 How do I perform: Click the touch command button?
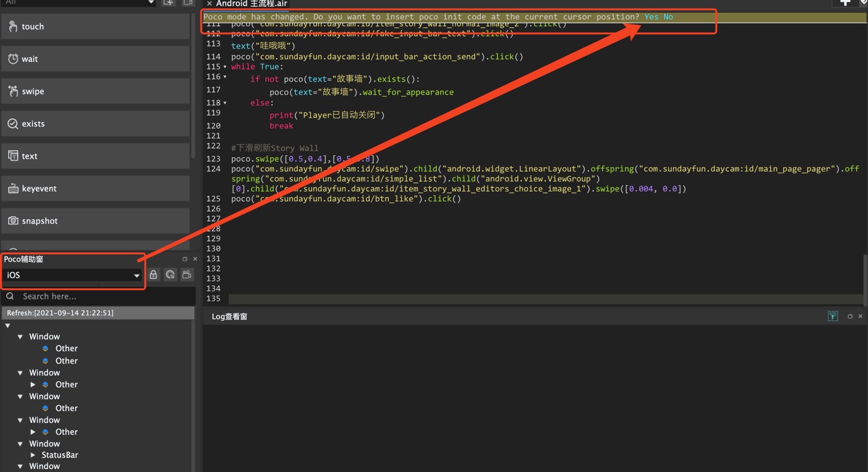95,26
